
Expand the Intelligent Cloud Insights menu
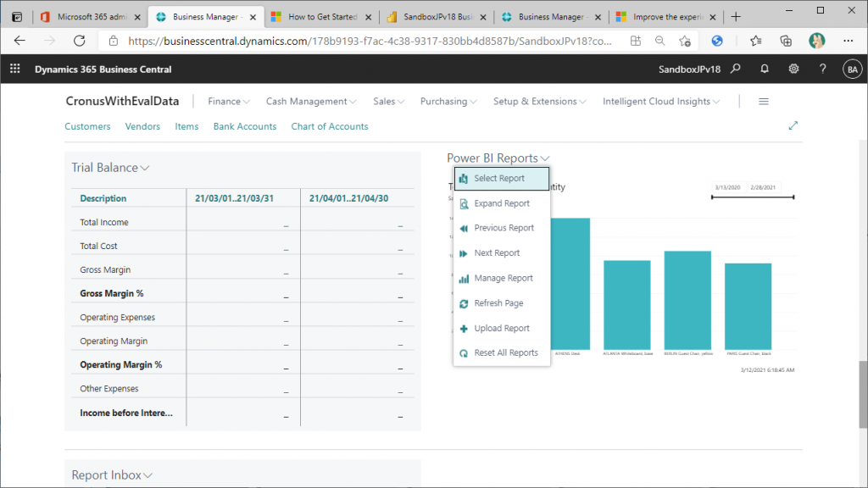point(661,102)
